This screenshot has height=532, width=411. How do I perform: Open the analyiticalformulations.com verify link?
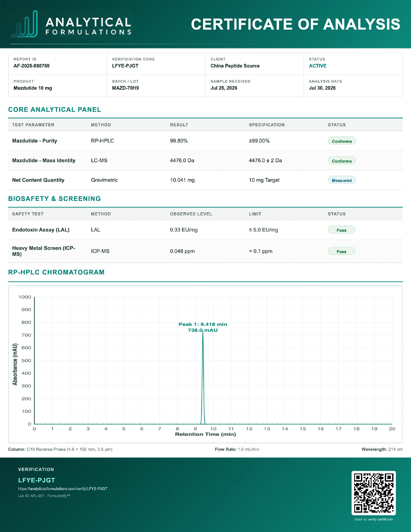click(x=63, y=488)
